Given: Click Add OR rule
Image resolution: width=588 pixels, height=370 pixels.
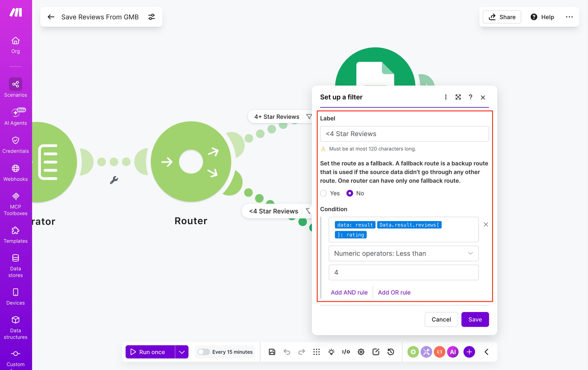Looking at the screenshot, I should 394,292.
